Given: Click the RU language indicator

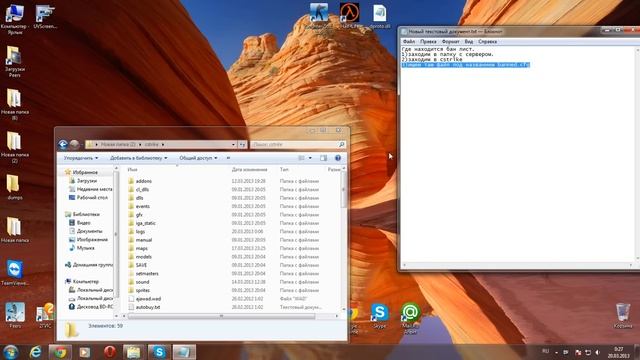Looking at the screenshot, I should coord(545,351).
